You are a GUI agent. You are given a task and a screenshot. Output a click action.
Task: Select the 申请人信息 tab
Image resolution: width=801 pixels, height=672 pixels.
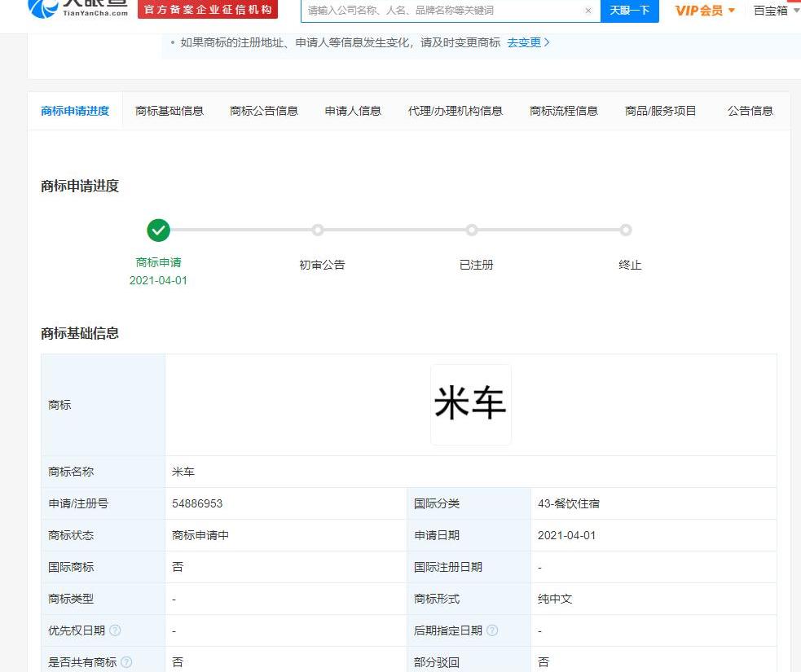coord(353,111)
